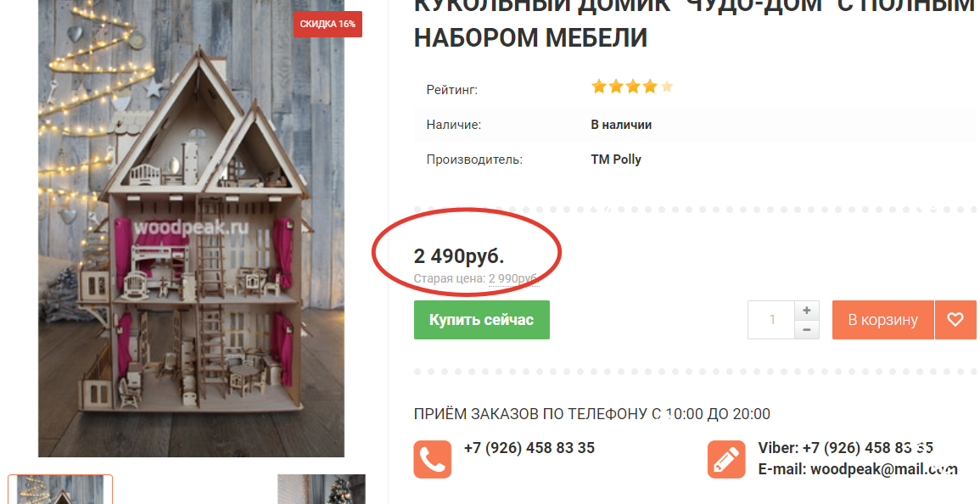Click the Viber phone number
The image size is (980, 504).
pos(868,448)
